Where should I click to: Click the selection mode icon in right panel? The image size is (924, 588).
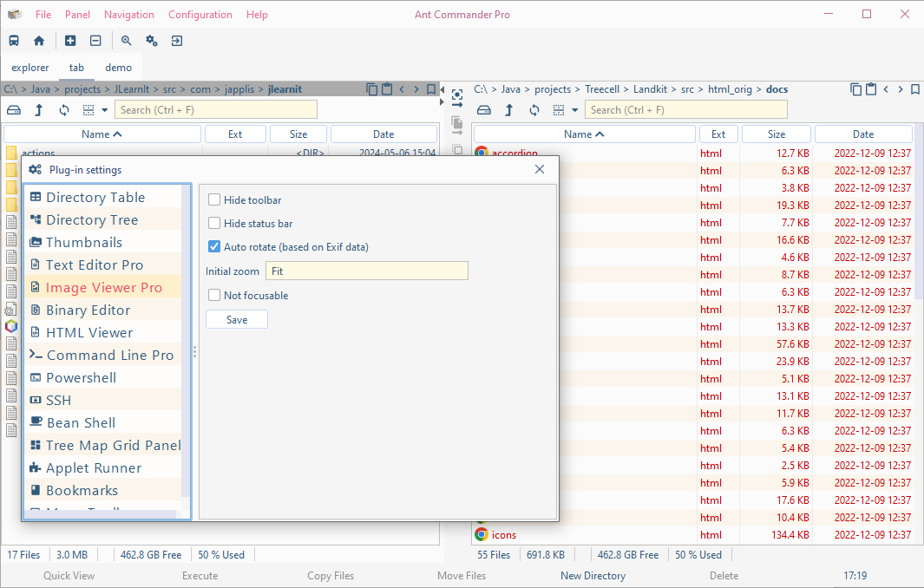pyautogui.click(x=559, y=110)
